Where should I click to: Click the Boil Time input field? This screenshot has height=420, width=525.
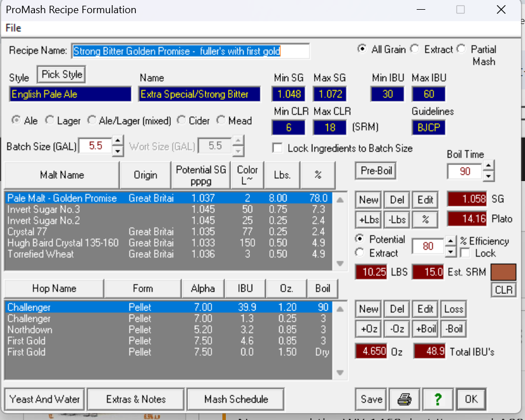465,171
